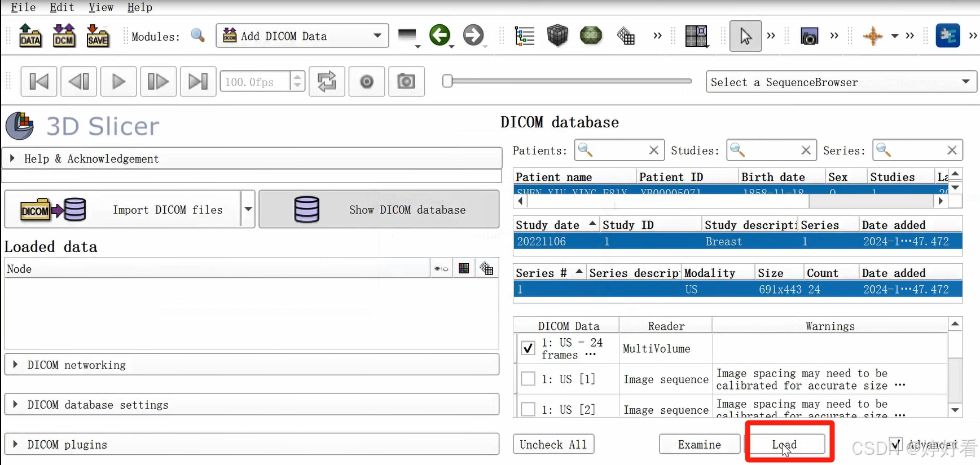This screenshot has height=465, width=980.
Task: Step to next sequence frame
Action: click(158, 82)
